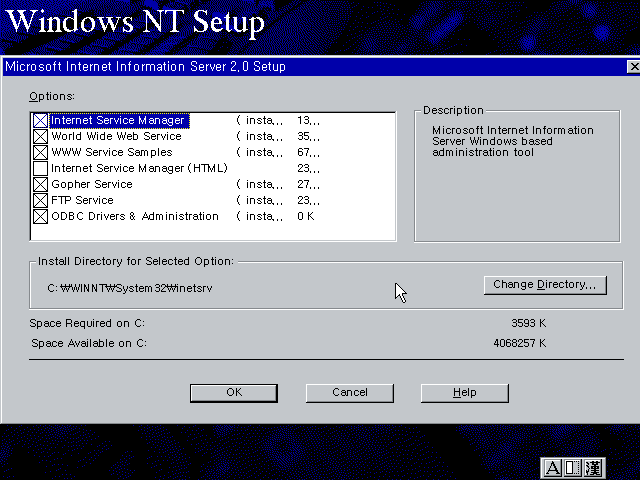Click the OK button
The width and height of the screenshot is (640, 480).
(x=234, y=393)
